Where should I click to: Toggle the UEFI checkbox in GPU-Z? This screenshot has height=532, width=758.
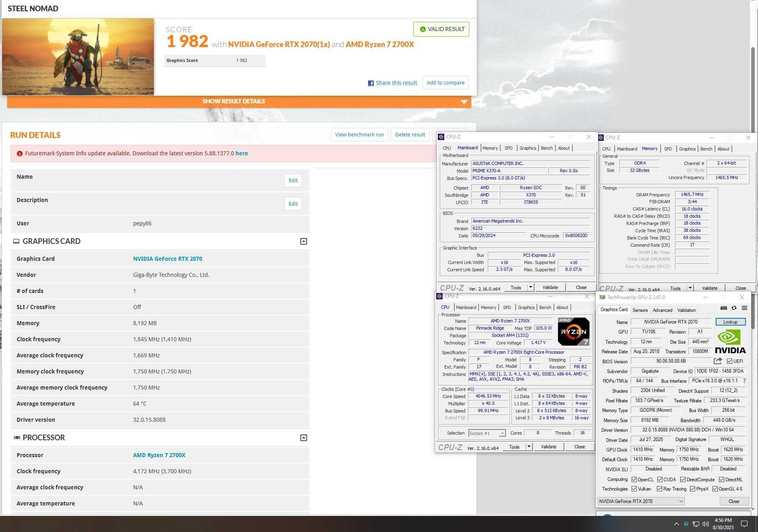pos(729,361)
